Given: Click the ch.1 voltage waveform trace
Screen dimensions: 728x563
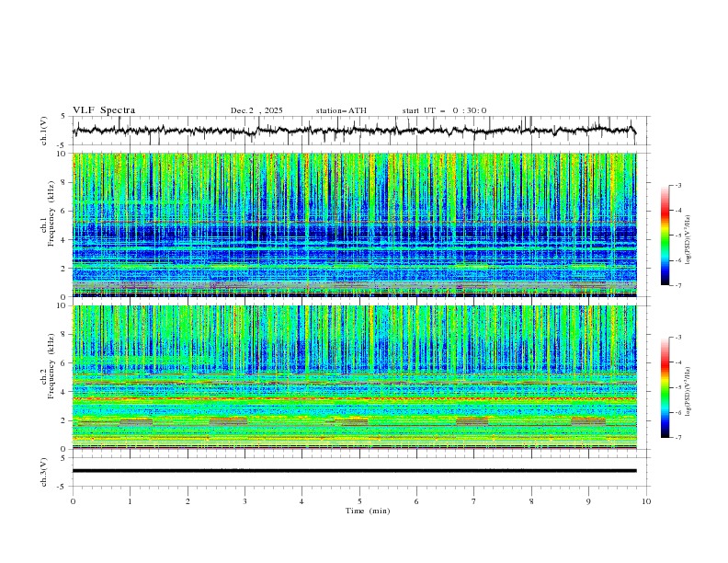Looking at the screenshot, I should [x=354, y=131].
